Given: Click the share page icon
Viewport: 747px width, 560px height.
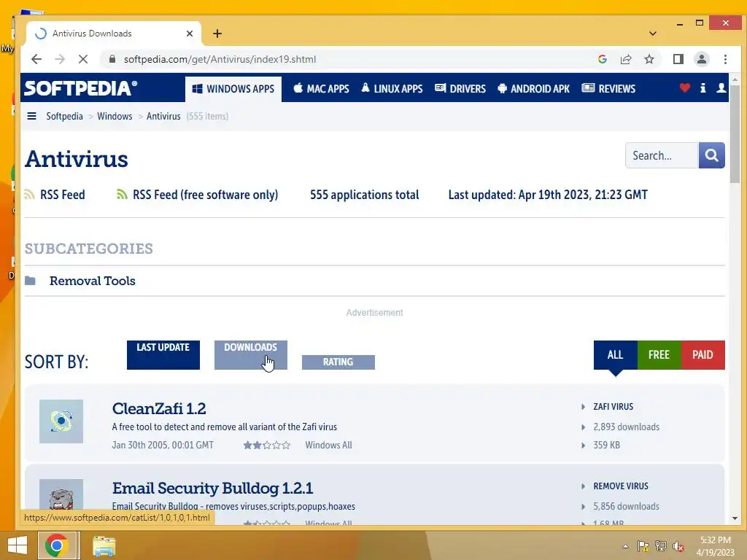Looking at the screenshot, I should (x=625, y=59).
